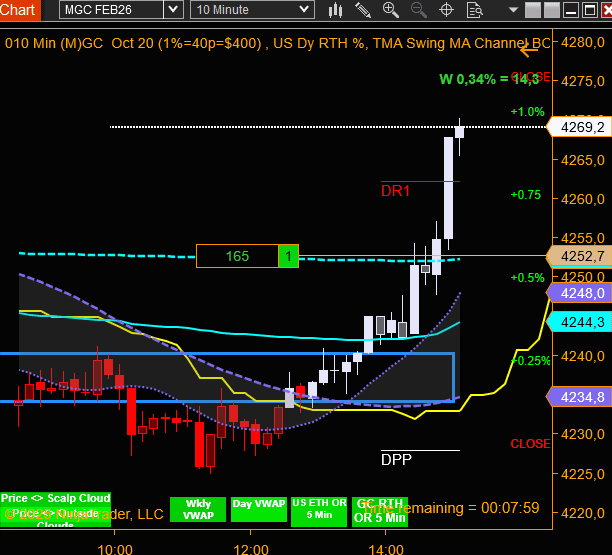Toggle the US ETH OR 5 Min button
Viewport: 612px width, 555px height.
coord(319,512)
